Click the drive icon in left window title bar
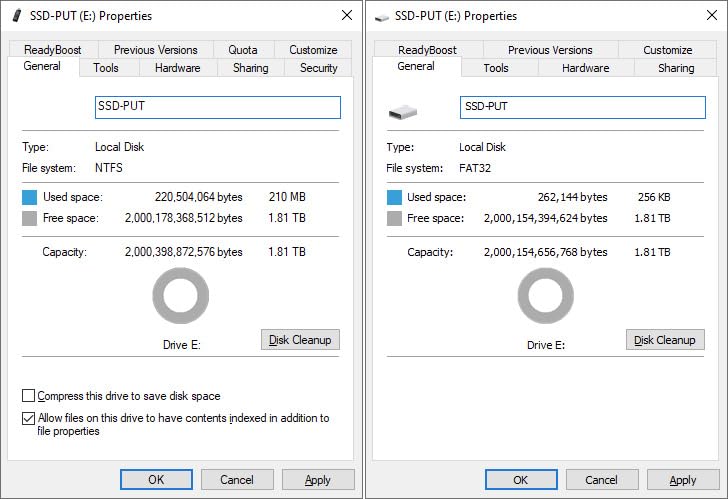728x499 pixels. tap(16, 17)
